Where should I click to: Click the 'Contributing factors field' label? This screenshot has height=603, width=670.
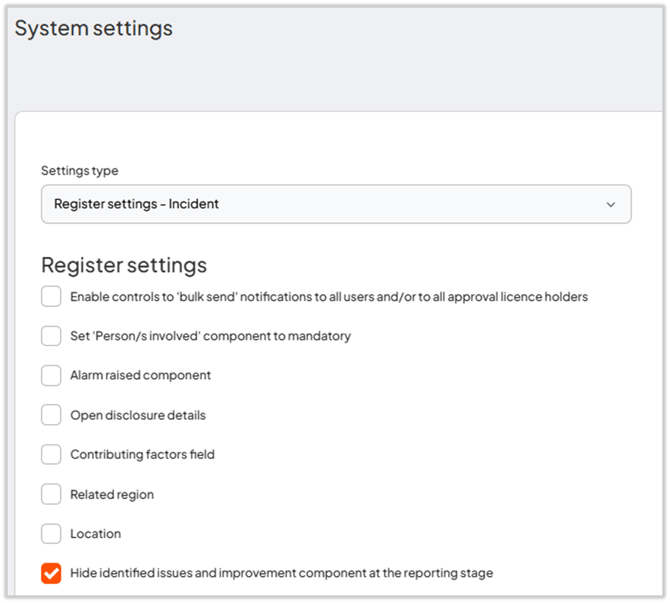point(142,455)
